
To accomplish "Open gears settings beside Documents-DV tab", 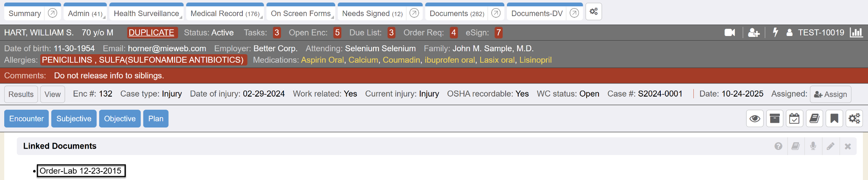I will 593,12.
